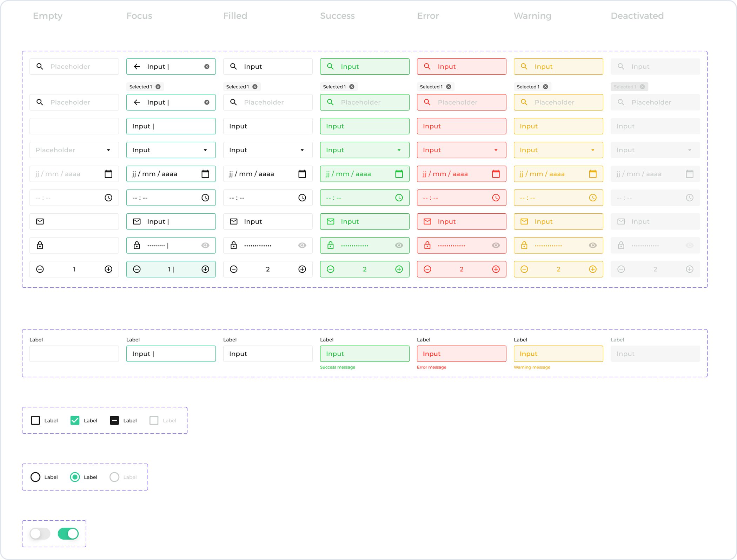Decrease the yellow Warning stepper value
This screenshot has width=737, height=560.
[x=524, y=269]
